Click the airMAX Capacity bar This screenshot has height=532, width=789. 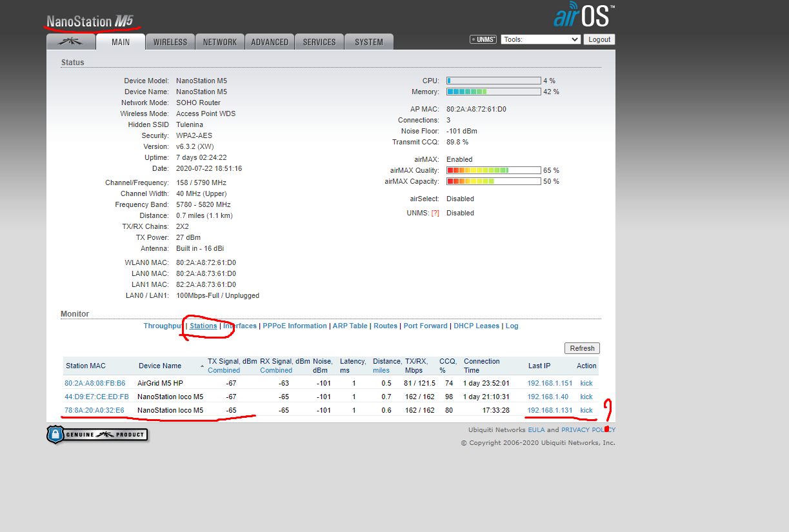pos(494,181)
